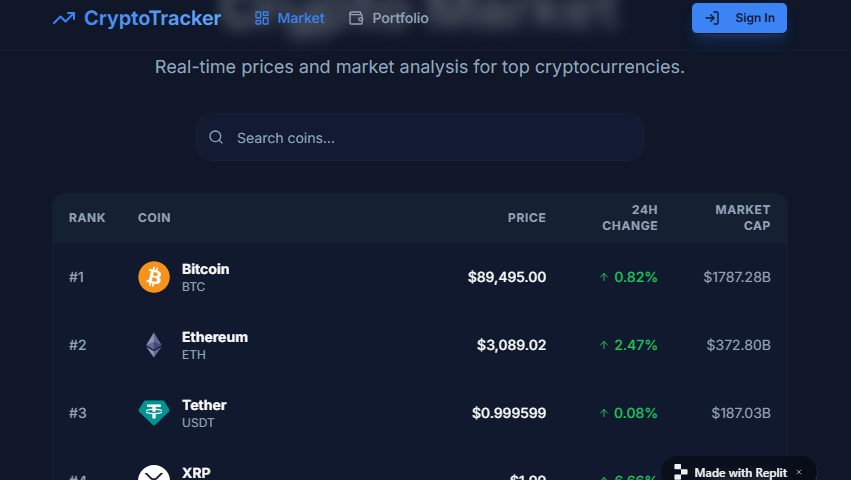851x480 pixels.
Task: Click the search magnifier icon
Action: (x=216, y=138)
